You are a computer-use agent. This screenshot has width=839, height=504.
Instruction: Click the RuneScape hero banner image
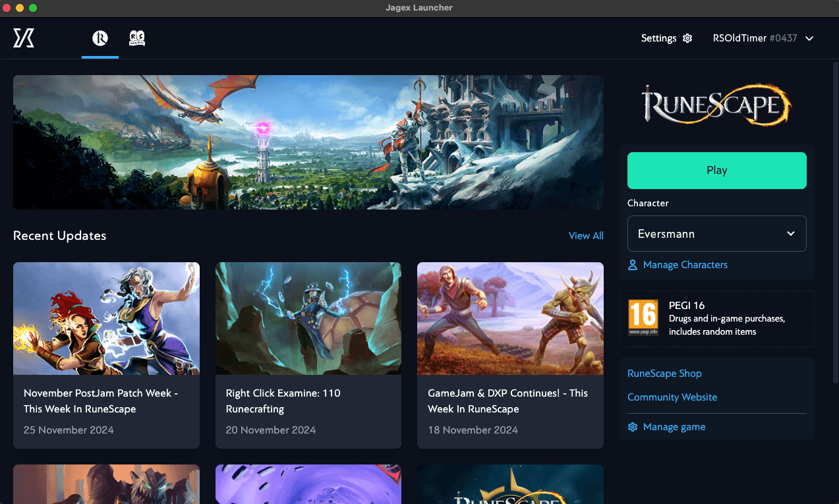[308, 142]
